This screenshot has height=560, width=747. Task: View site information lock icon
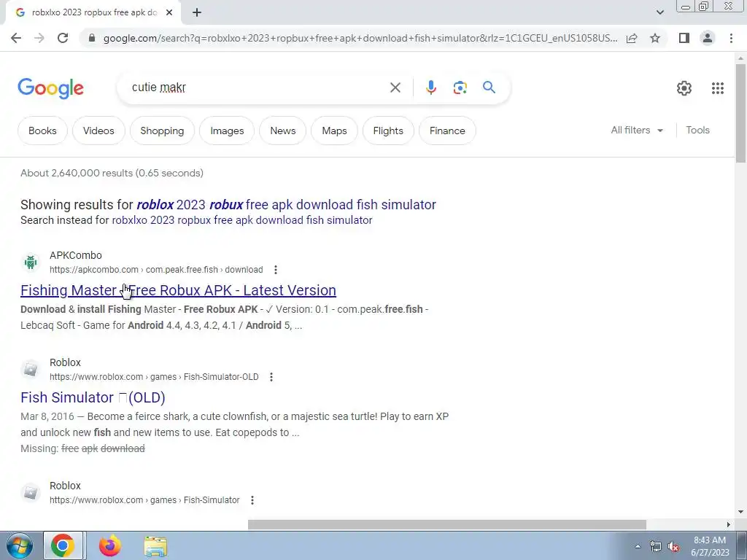92,38
